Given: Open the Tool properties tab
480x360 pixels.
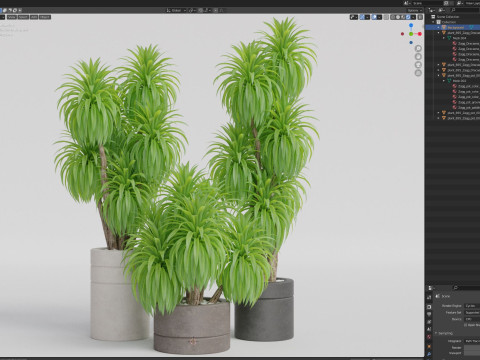Looking at the screenshot, I should 429,297.
